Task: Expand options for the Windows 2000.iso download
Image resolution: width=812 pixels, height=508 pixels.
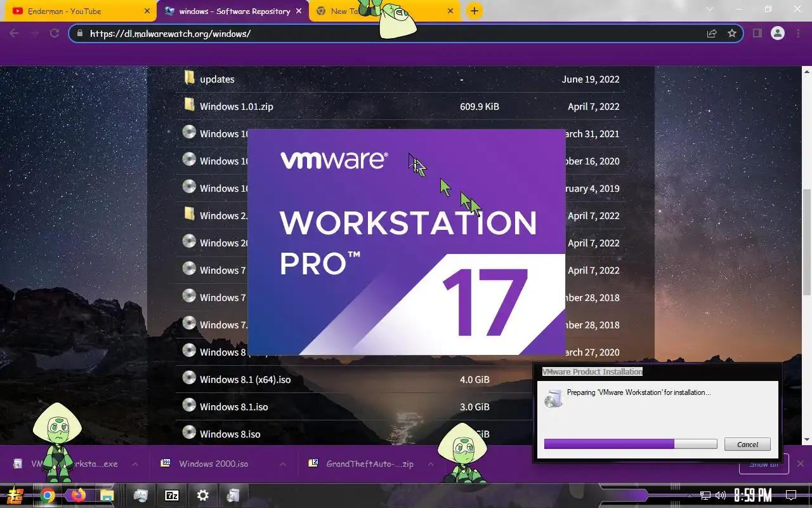Action: [283, 464]
